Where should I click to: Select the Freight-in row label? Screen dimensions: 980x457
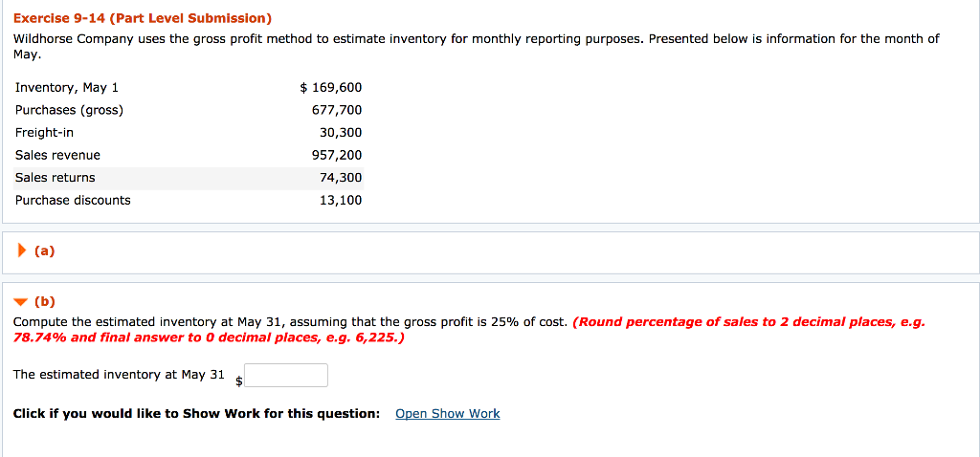tap(44, 133)
